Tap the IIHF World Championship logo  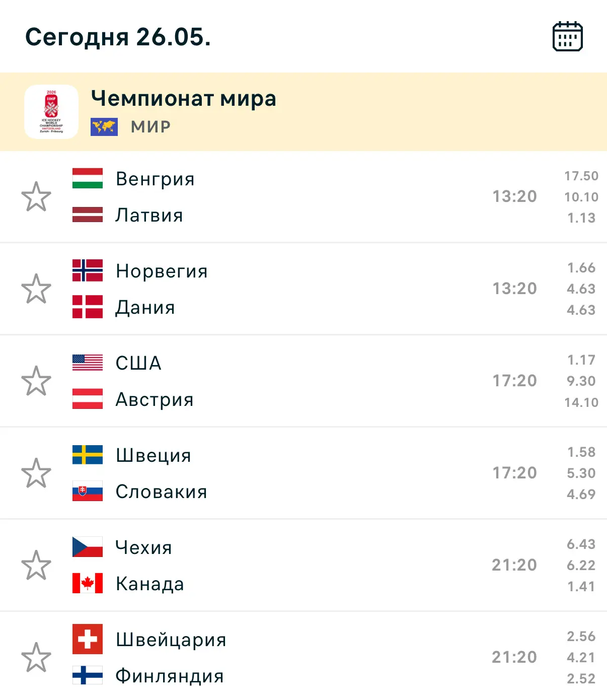[51, 112]
